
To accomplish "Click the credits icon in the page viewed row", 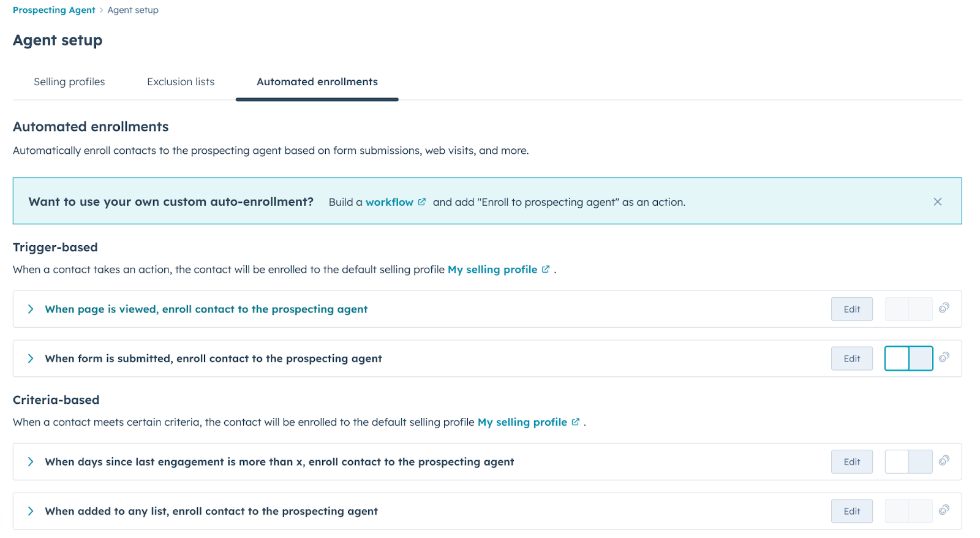I will 944,308.
